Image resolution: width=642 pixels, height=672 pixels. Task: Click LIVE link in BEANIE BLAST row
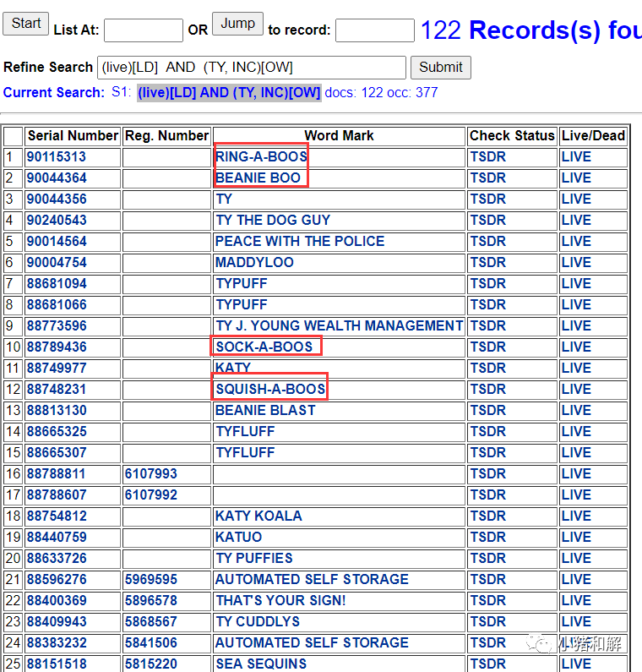(x=576, y=410)
